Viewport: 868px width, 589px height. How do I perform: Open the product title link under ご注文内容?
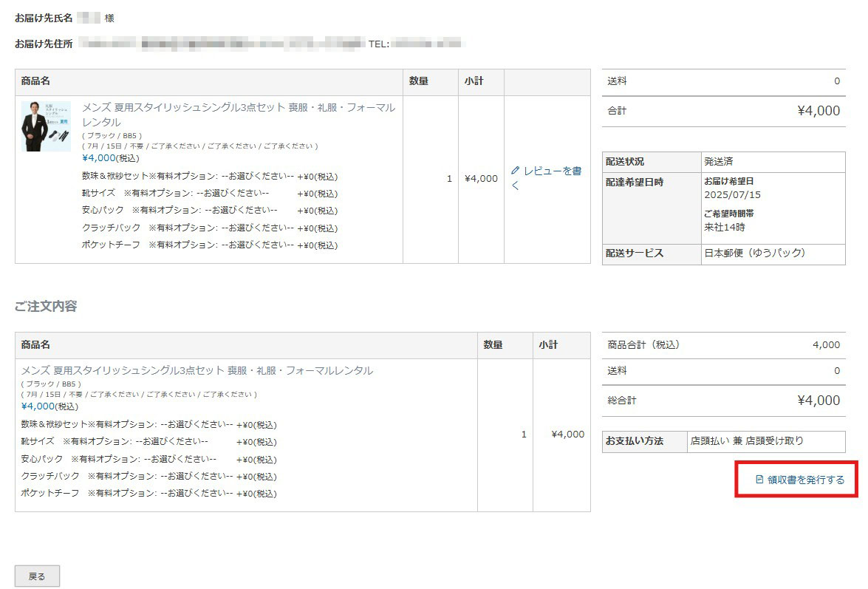(196, 370)
